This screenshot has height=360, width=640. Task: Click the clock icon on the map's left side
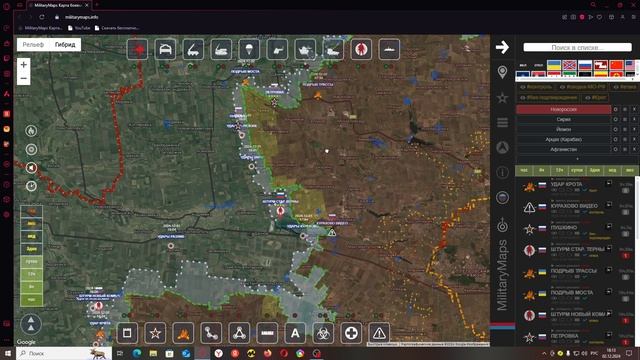click(x=31, y=186)
